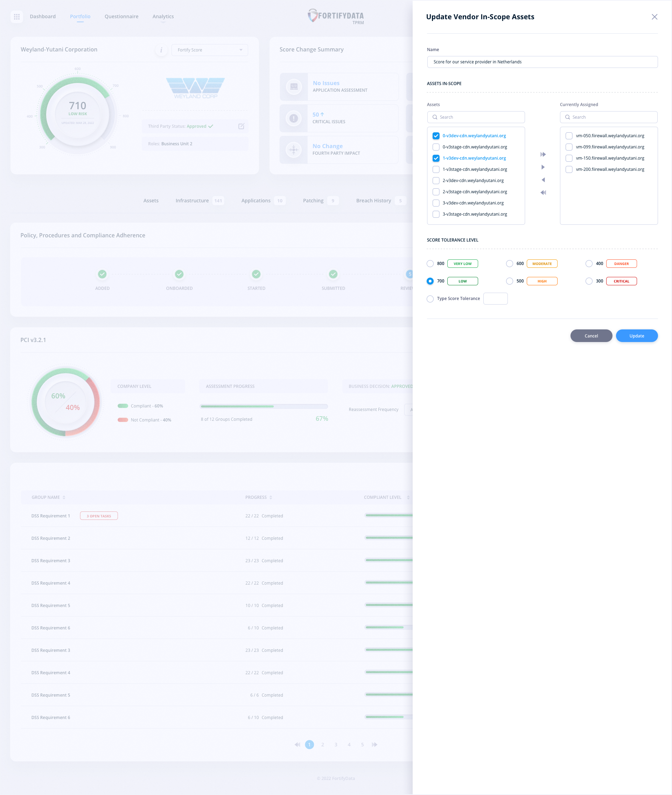Go to last page via pagination arrow
Viewport: 672px width, 795px height.
coord(374,744)
